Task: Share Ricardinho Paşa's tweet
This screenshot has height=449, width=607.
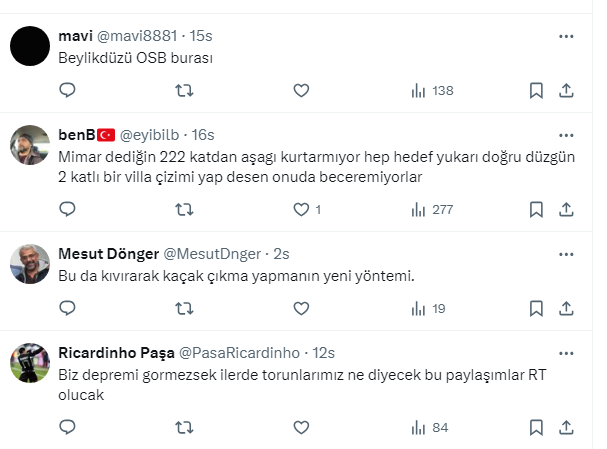Action: (x=566, y=427)
